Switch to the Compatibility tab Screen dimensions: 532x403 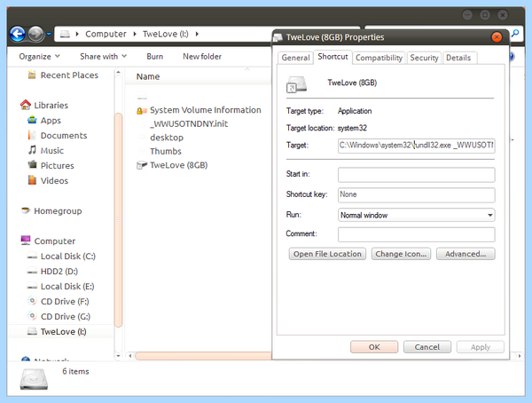click(379, 58)
